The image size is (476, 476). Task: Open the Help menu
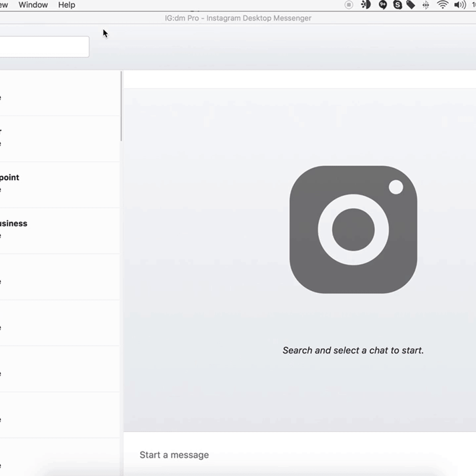coord(66,5)
